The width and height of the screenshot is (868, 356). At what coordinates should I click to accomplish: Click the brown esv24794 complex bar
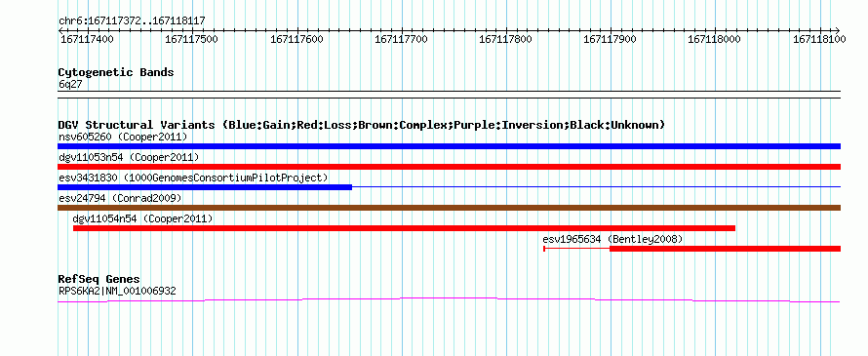(x=449, y=208)
